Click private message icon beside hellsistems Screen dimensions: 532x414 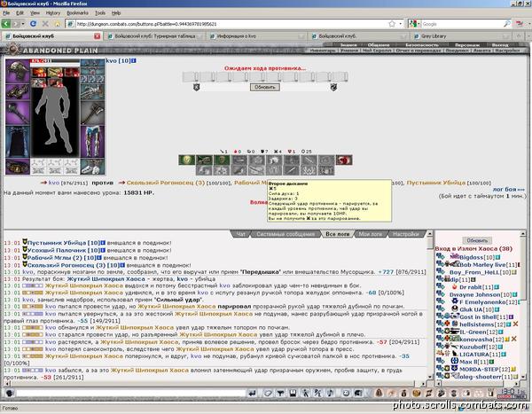[x=440, y=324]
